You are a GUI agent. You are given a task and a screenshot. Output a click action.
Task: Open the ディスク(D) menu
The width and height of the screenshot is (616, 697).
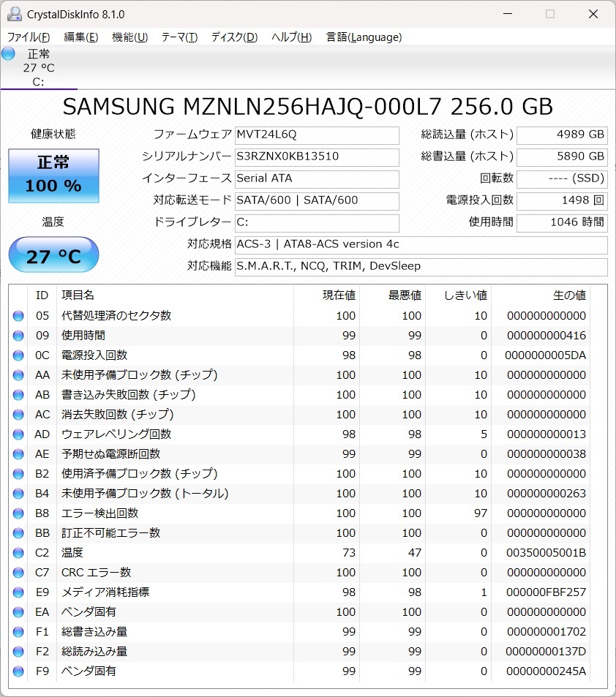(234, 37)
